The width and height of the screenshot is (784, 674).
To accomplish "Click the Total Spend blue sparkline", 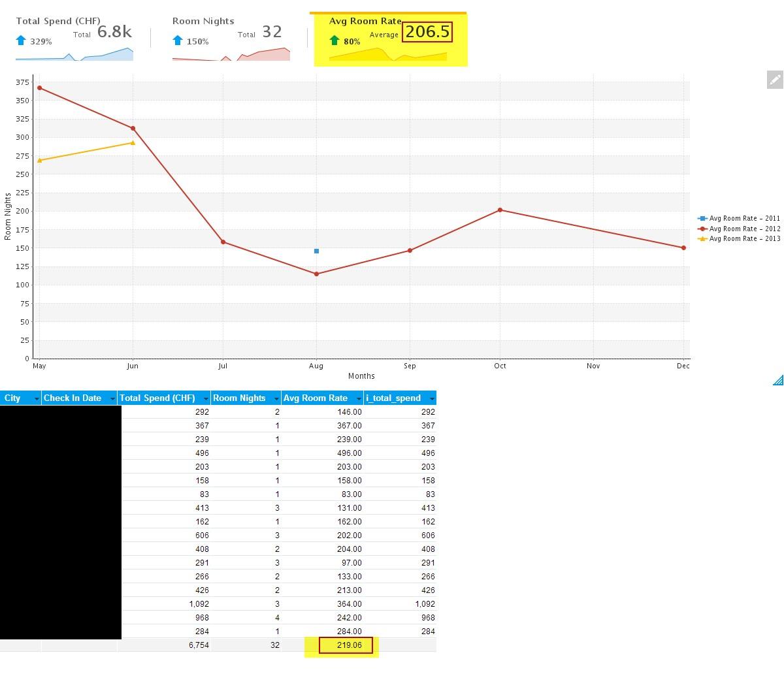I will 74,54.
